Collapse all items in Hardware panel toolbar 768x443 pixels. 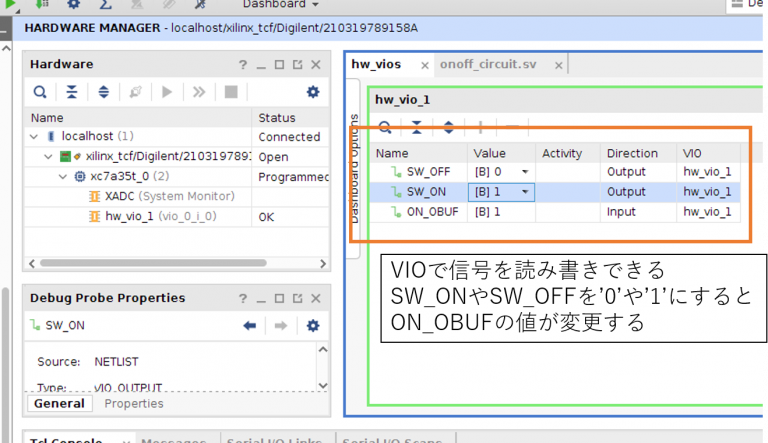point(72,92)
